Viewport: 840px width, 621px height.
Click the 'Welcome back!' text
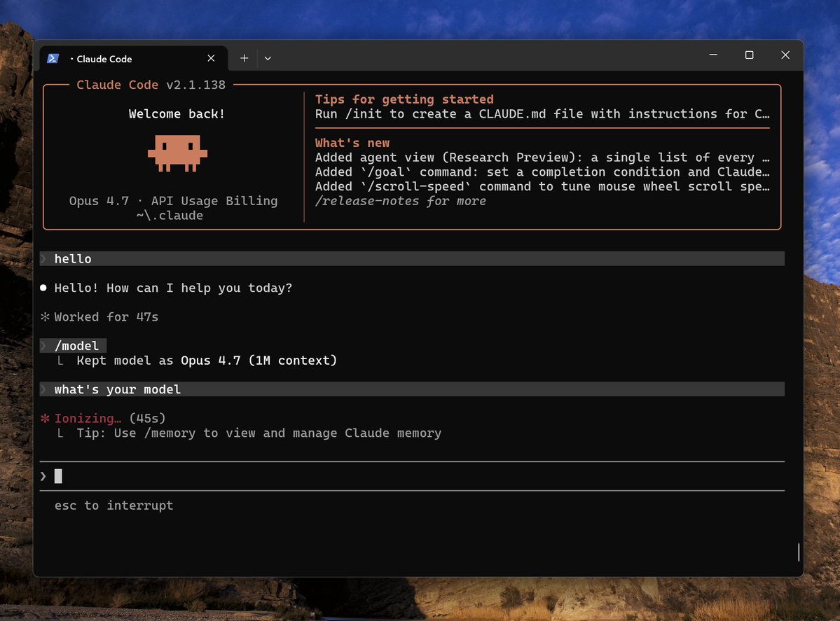pyautogui.click(x=177, y=113)
